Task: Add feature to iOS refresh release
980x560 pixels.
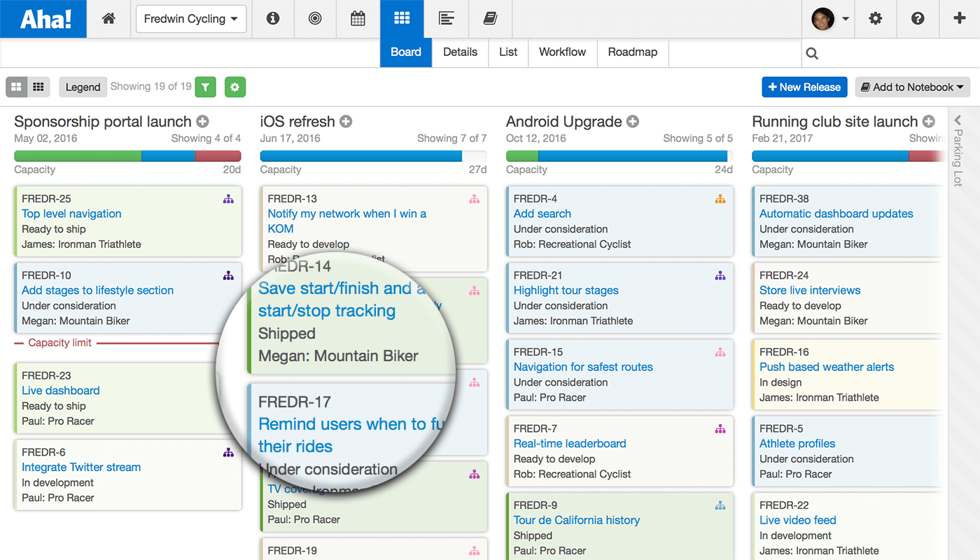Action: click(x=346, y=122)
